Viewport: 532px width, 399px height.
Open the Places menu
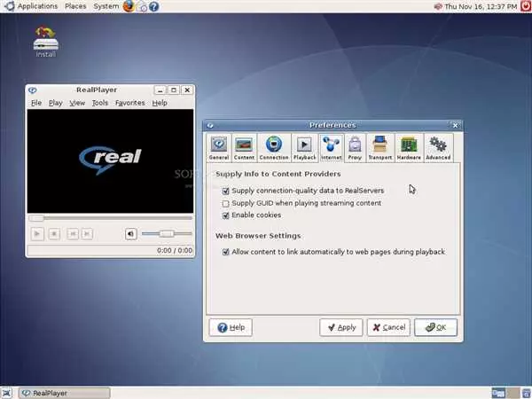(75, 6)
